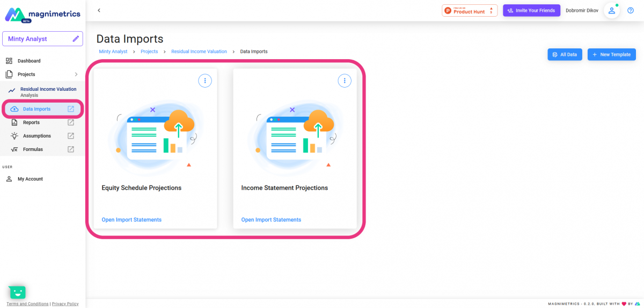644x308 pixels.
Task: Follow the Minty Analyst breadcrumb link
Action: (113, 52)
